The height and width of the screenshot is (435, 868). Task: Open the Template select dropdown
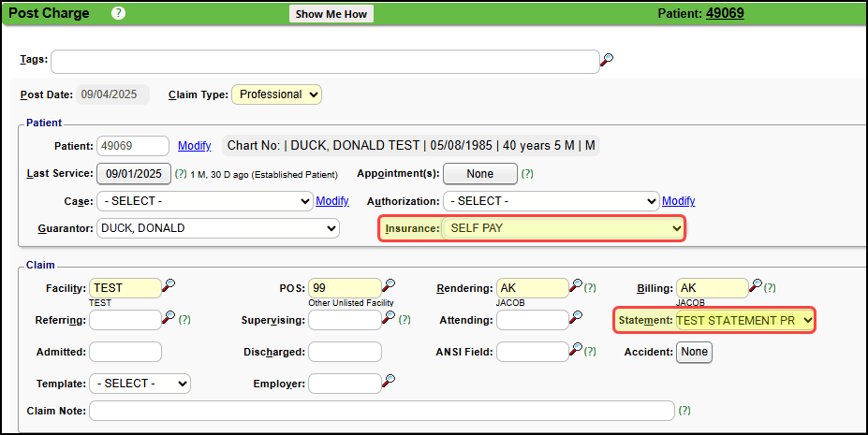click(x=140, y=384)
